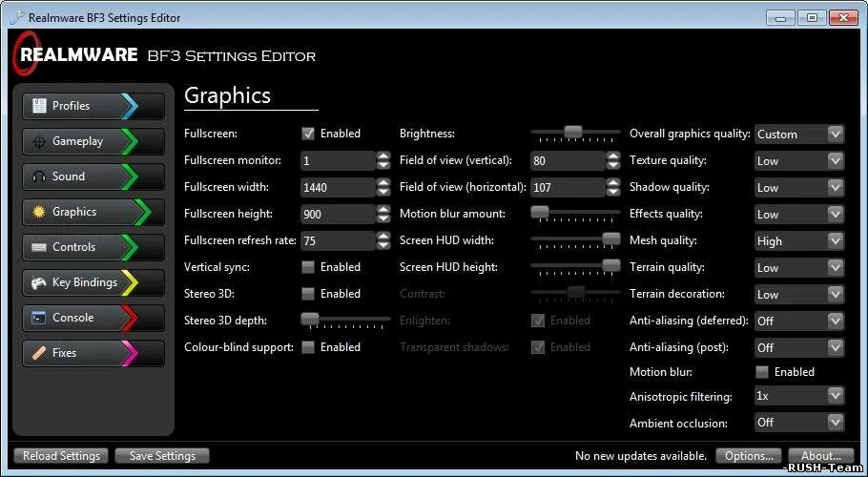The height and width of the screenshot is (477, 868).
Task: Click the Screen HUD height slider handle
Action: pos(611,265)
